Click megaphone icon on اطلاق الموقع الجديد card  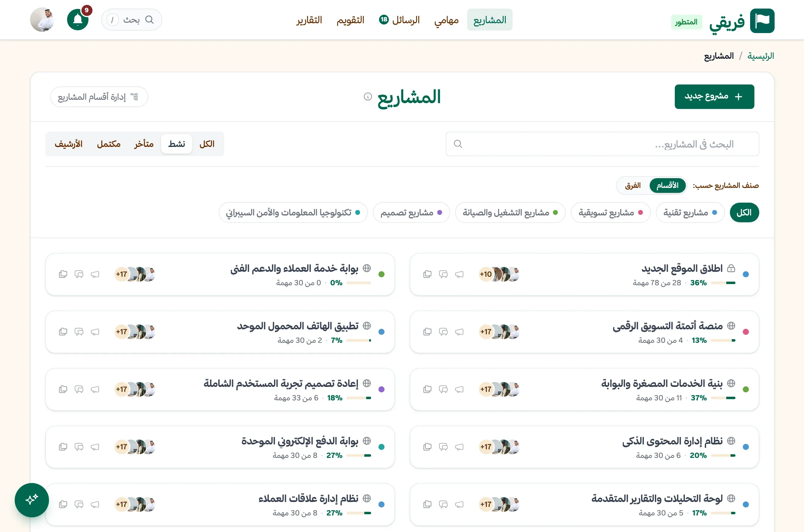[459, 274]
